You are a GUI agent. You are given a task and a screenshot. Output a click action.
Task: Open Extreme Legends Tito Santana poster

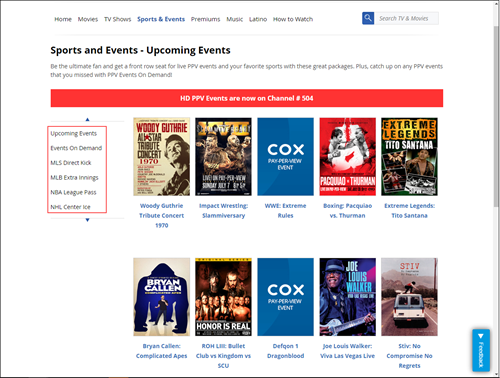pyautogui.click(x=409, y=157)
